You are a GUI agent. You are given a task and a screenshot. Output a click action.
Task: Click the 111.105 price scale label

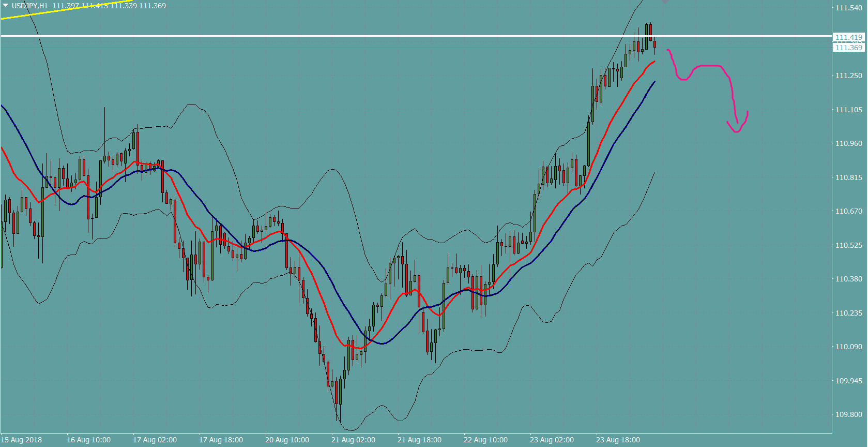click(849, 110)
